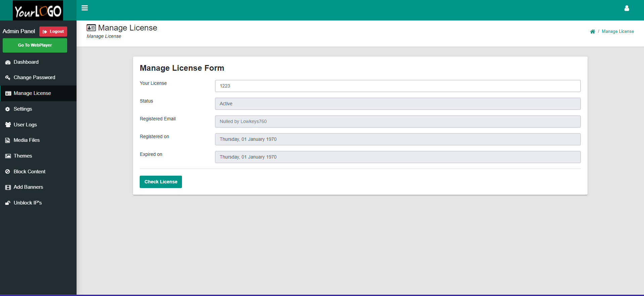
Task: Click the Registered Email field
Action: tap(398, 121)
